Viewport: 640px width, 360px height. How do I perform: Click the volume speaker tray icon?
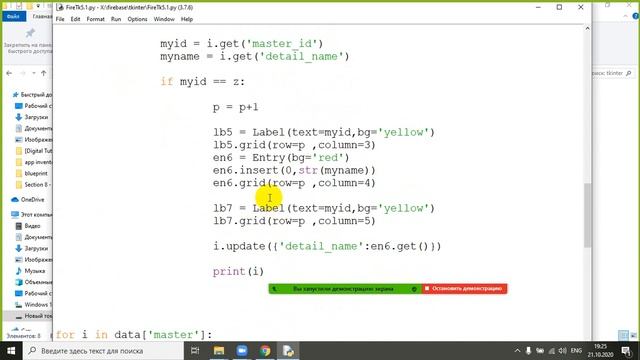coord(562,351)
